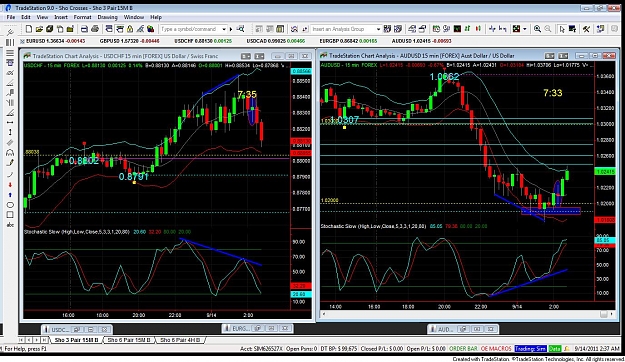
Task: Open the Format menu
Action: pos(83,17)
